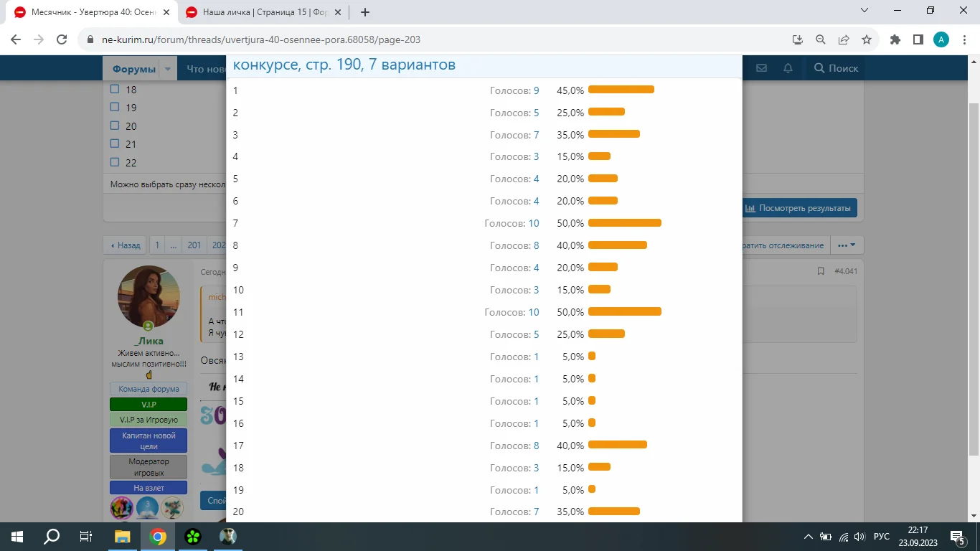
Task: Open the Chrome tab search chevron
Action: click(864, 11)
